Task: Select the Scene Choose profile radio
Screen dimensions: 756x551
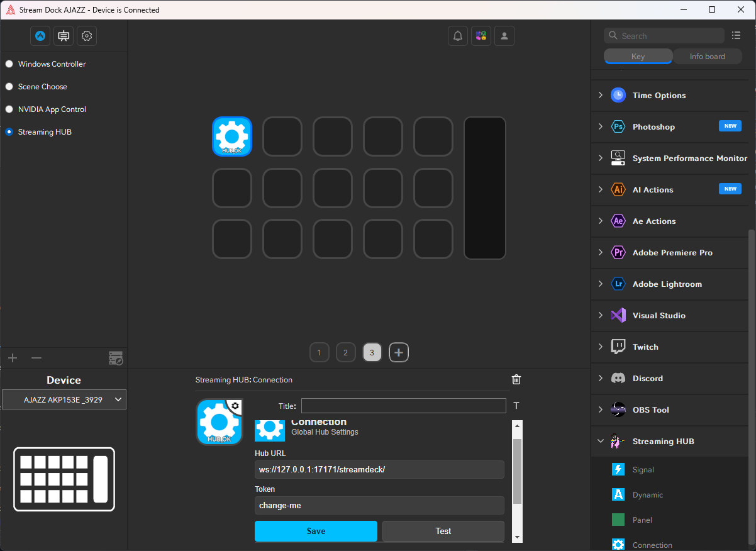Action: point(9,86)
